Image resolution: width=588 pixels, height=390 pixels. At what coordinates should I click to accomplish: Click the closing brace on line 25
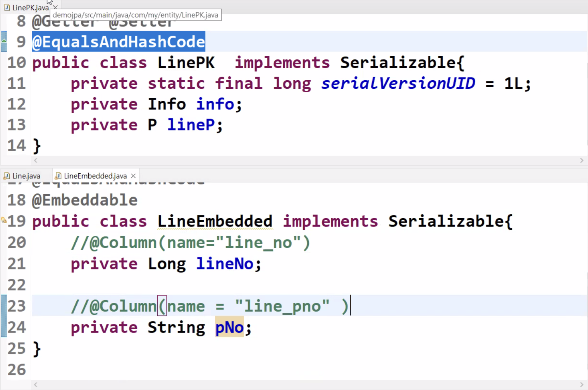click(37, 349)
